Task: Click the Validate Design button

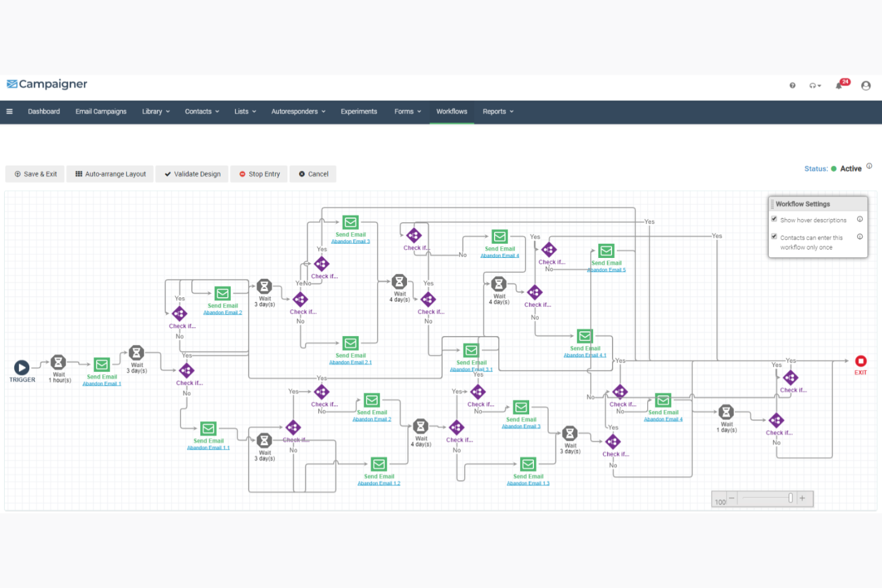Action: tap(192, 174)
